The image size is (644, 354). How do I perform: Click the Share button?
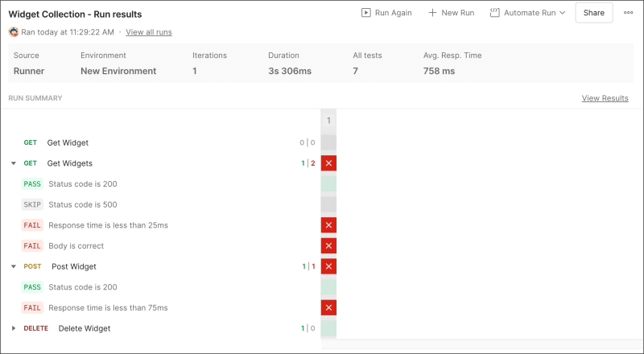(594, 13)
